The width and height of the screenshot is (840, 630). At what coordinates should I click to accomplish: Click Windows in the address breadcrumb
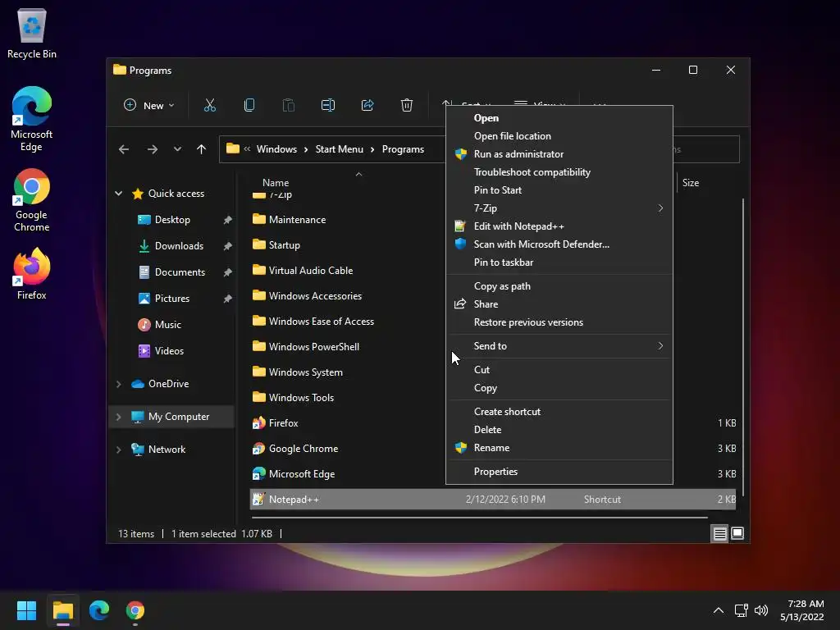coord(276,149)
